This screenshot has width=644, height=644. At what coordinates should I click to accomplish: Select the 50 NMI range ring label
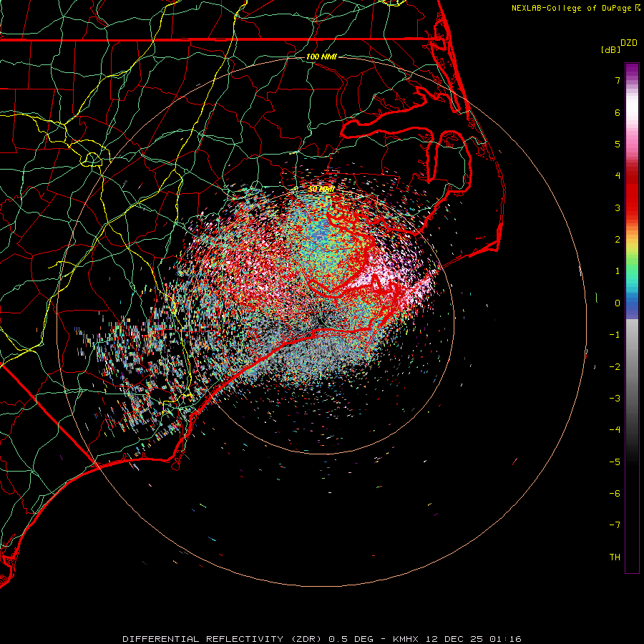point(321,189)
